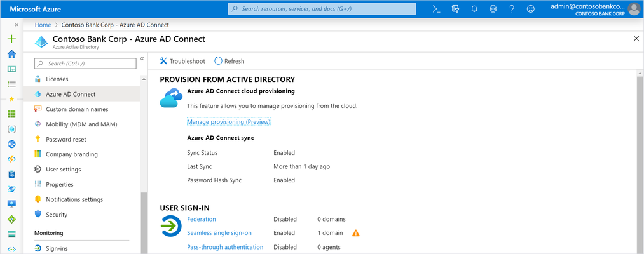
Task: Open Virtual networks icon at sidebar bottom
Action: coord(12,249)
